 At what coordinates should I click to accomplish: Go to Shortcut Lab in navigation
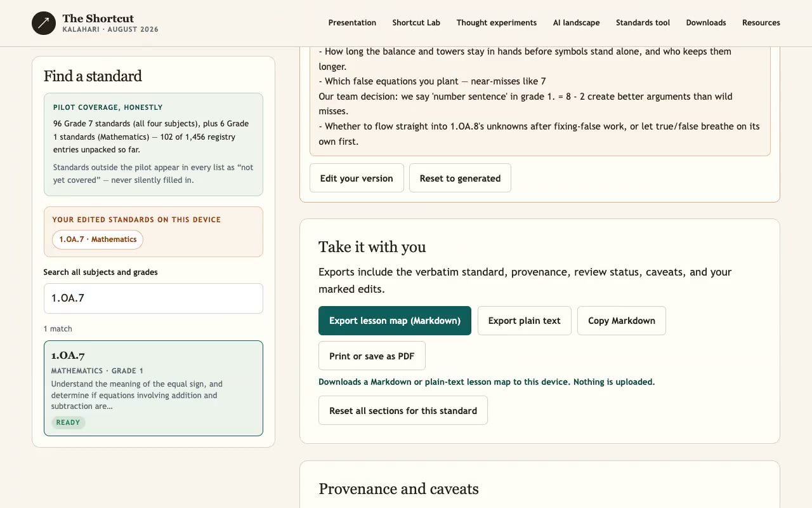pyautogui.click(x=416, y=23)
